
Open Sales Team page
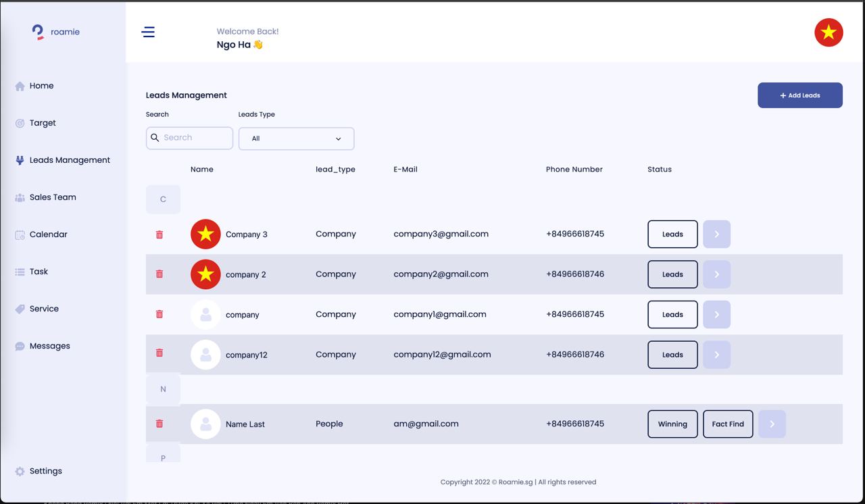52,197
